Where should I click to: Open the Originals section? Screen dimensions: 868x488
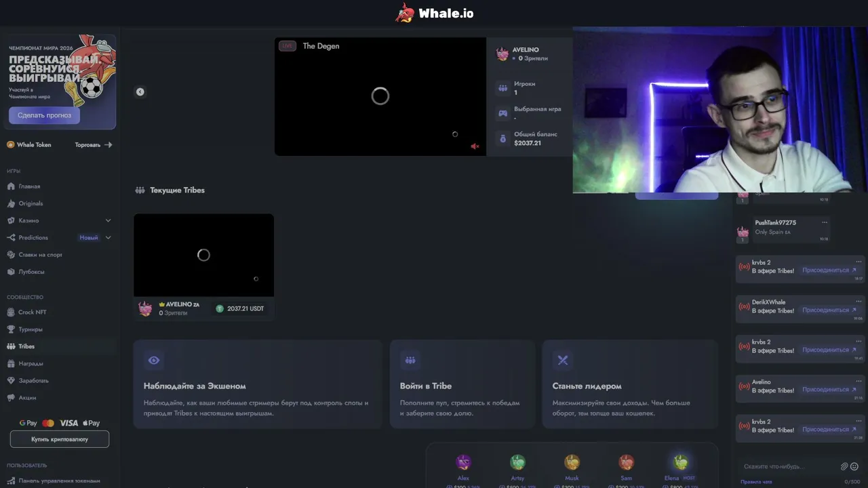pyautogui.click(x=31, y=203)
